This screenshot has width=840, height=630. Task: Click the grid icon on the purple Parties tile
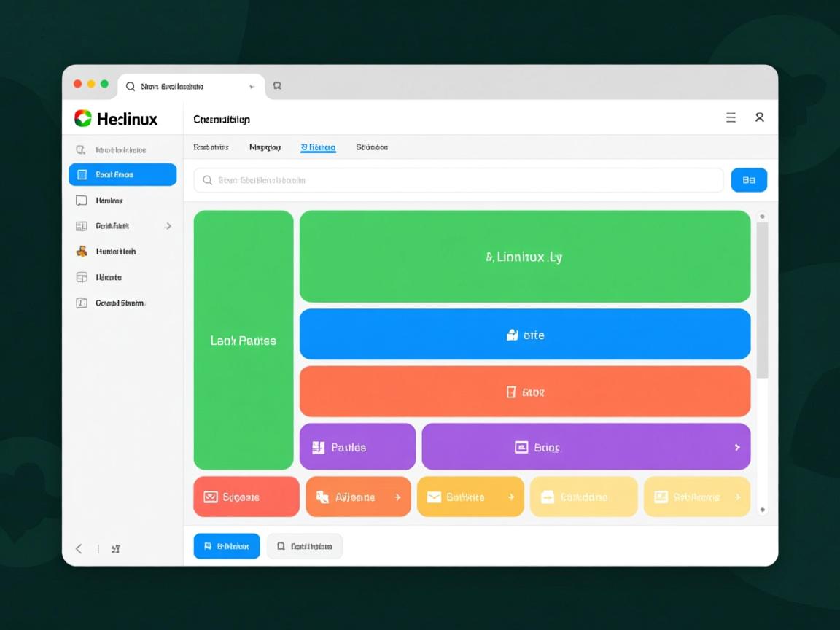318,448
